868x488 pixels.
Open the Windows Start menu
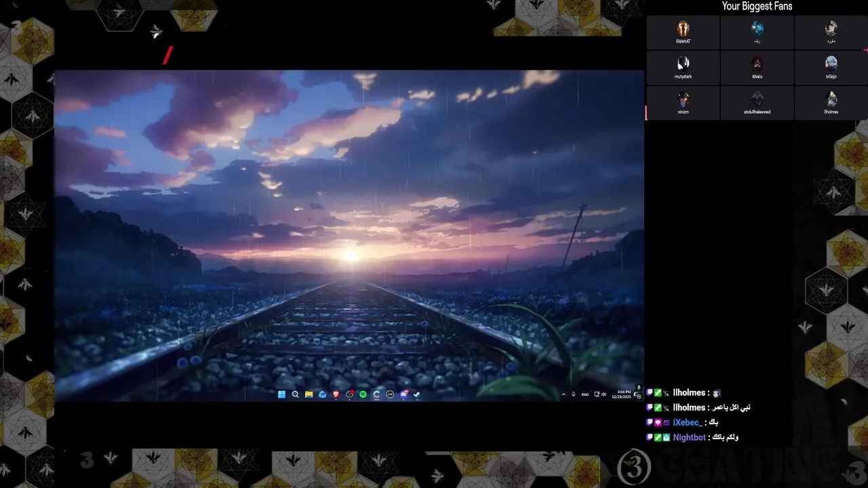click(x=281, y=394)
